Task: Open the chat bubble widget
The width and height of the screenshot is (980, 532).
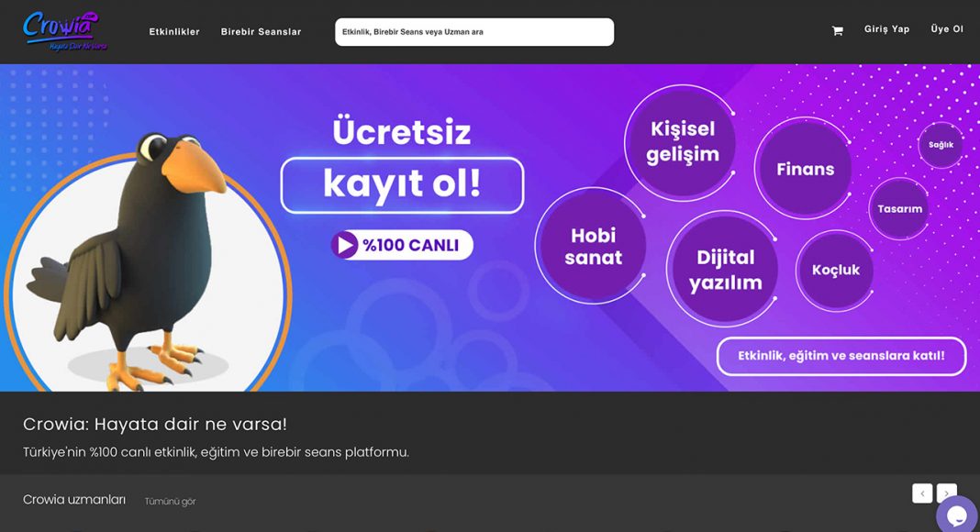Action: (957, 515)
